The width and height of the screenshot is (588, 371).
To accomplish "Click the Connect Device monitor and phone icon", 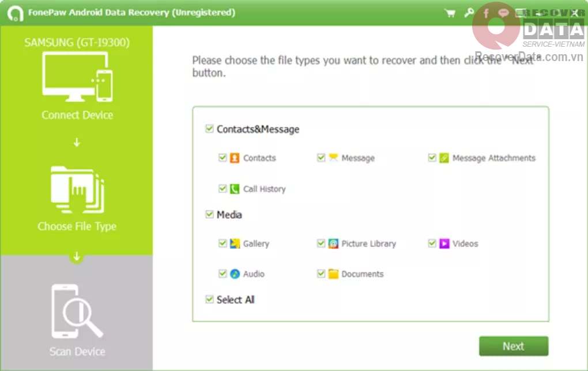I will [x=77, y=77].
